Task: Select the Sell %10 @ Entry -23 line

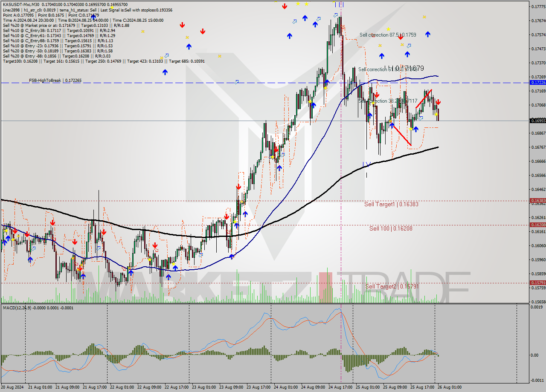Action: (x=58, y=46)
